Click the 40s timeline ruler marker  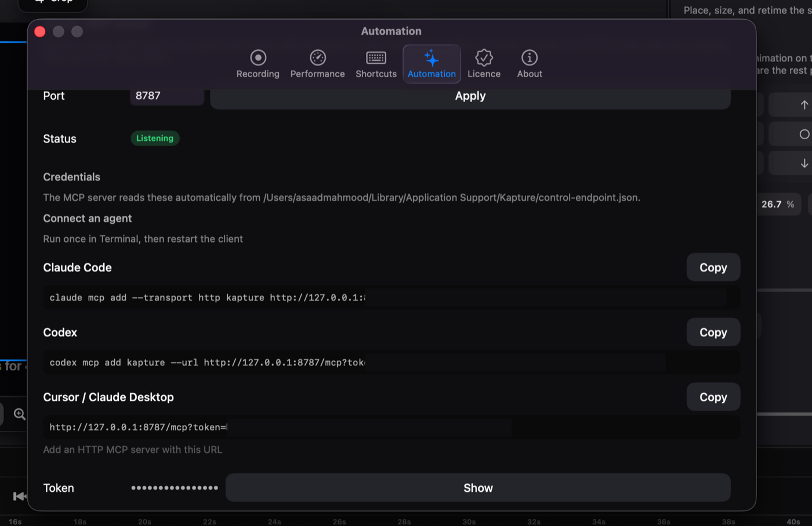[x=793, y=521]
